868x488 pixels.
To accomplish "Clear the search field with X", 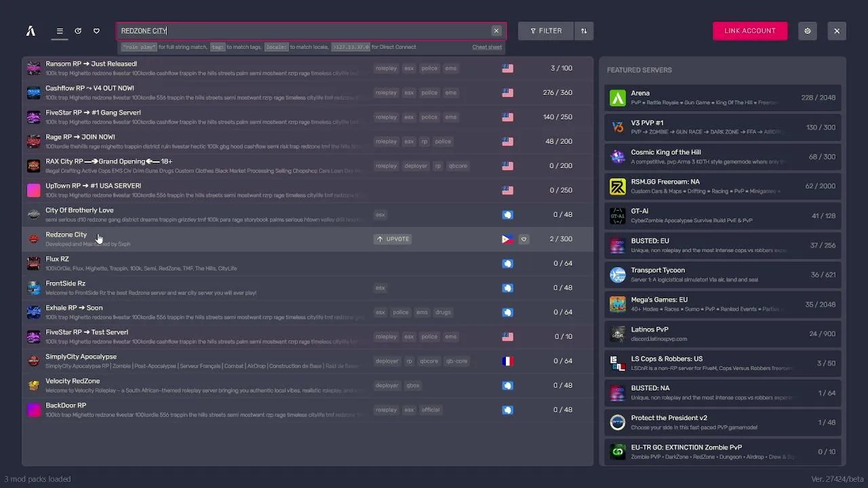I will coord(496,30).
